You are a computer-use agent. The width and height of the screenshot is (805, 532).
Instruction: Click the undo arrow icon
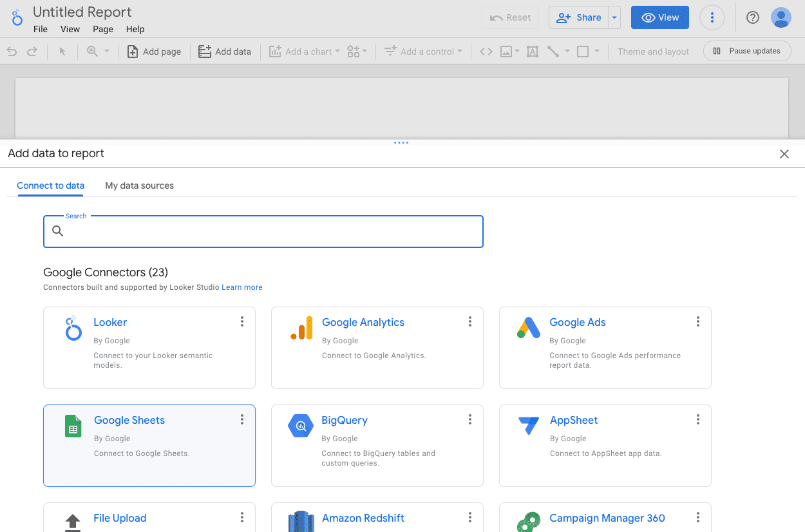[x=12, y=52]
